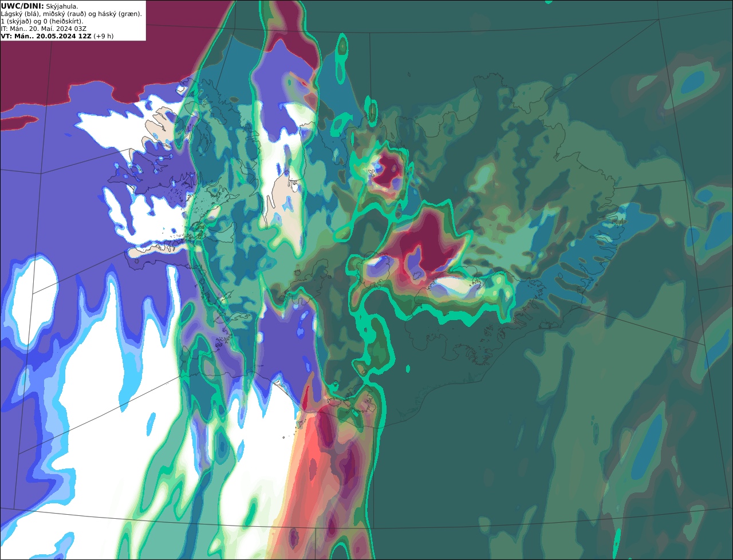Select the 'Lágský (blá), miðský (rauð)' legend line
The image size is (733, 560).
[72, 14]
